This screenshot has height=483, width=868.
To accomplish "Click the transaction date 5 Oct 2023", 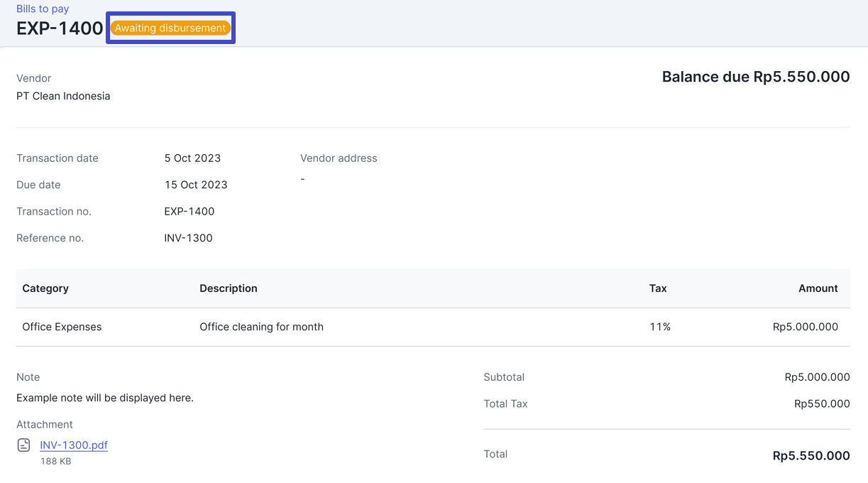I will [192, 158].
